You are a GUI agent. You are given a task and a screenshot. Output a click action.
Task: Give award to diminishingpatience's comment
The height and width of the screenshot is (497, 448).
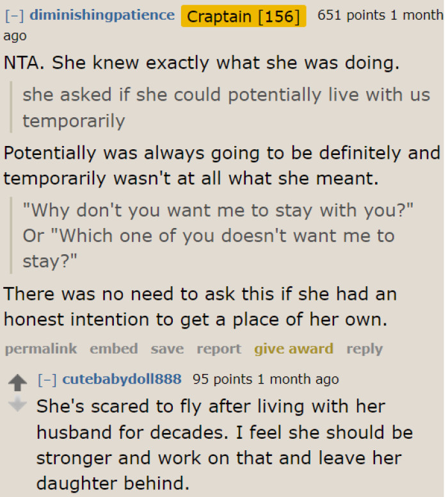pyautogui.click(x=294, y=349)
